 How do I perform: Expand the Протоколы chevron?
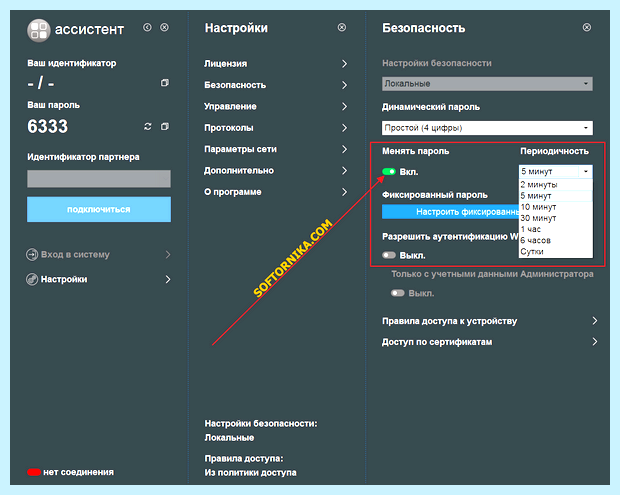click(344, 128)
